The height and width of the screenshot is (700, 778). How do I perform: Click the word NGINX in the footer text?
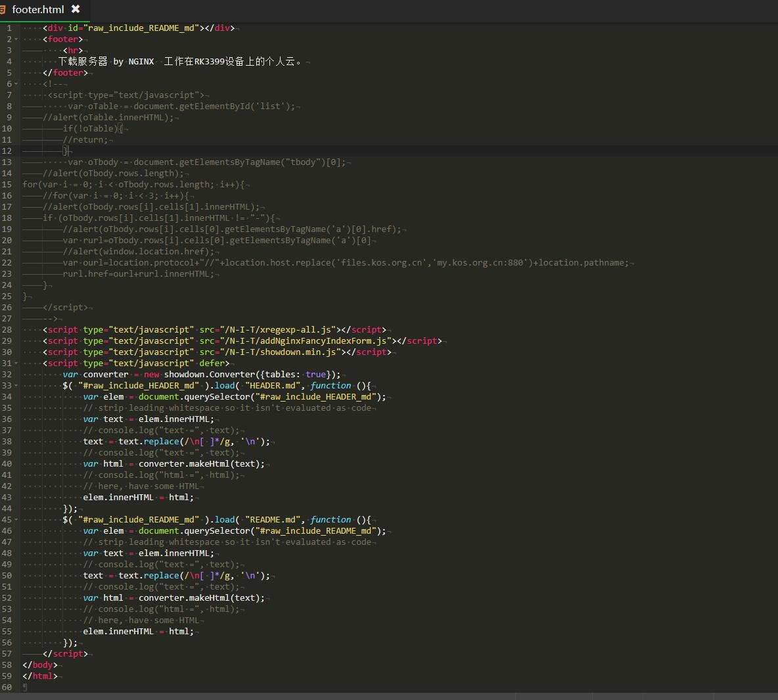[141, 62]
